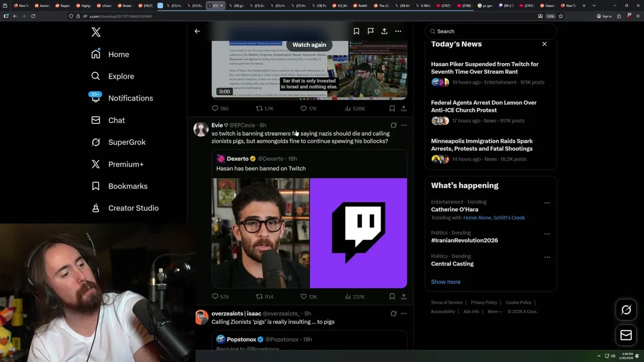Open overzealots | isaac profile avatar
Image resolution: width=644 pixels, height=362 pixels.
tap(202, 317)
